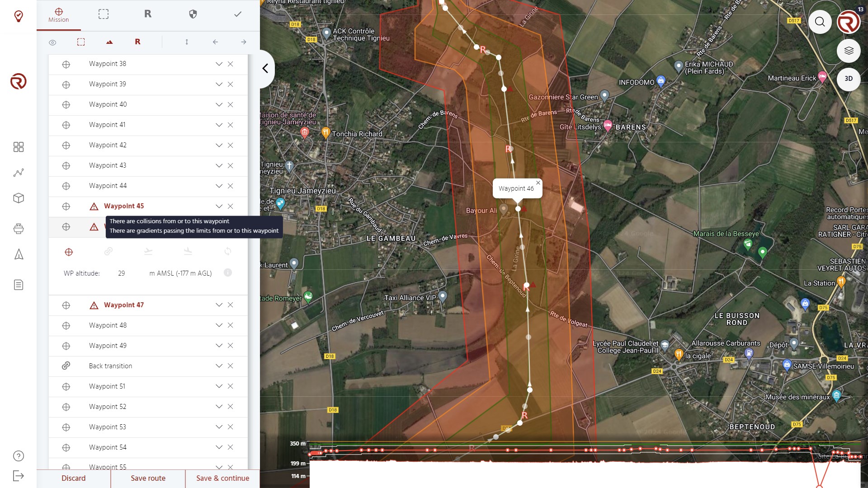Remove Waypoint 48 from list
Image resolution: width=868 pixels, height=488 pixels.
click(231, 325)
